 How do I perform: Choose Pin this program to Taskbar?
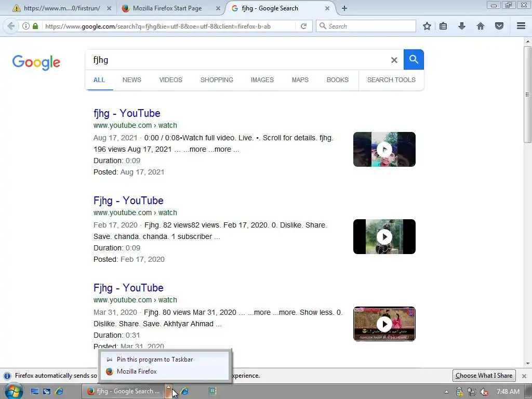click(x=164, y=360)
